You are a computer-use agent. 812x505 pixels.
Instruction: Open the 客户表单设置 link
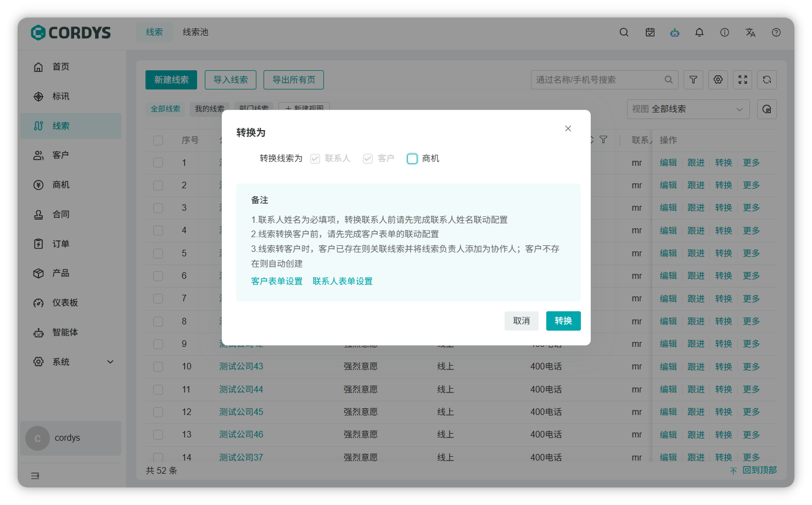point(277,282)
